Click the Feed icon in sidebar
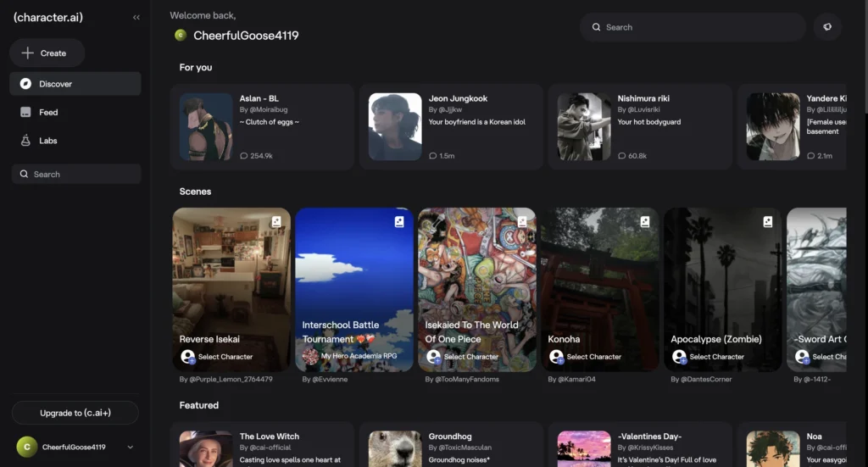Viewport: 868px width, 467px height. pos(25,112)
